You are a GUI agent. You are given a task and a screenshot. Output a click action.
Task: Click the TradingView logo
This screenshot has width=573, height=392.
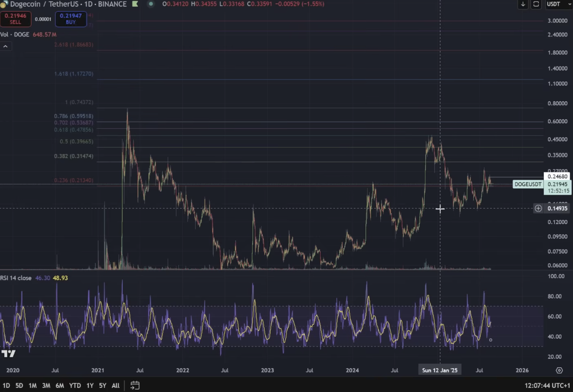pyautogui.click(x=8, y=354)
